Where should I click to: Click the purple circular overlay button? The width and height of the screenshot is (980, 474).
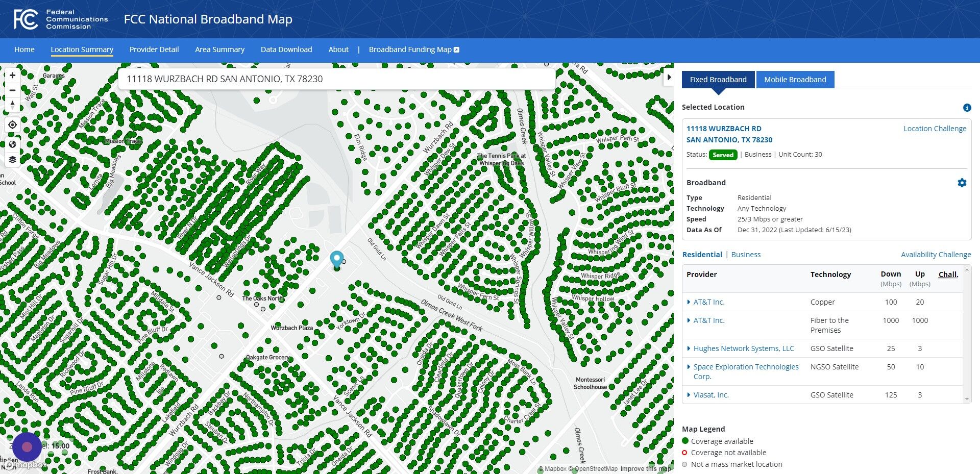click(x=27, y=447)
